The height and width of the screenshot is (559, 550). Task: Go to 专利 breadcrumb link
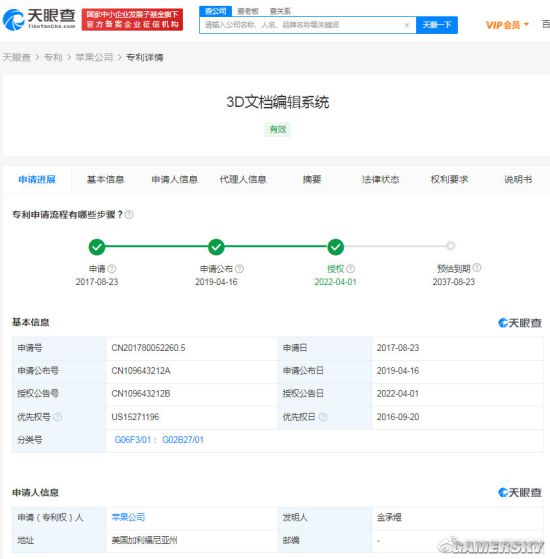coord(53,57)
